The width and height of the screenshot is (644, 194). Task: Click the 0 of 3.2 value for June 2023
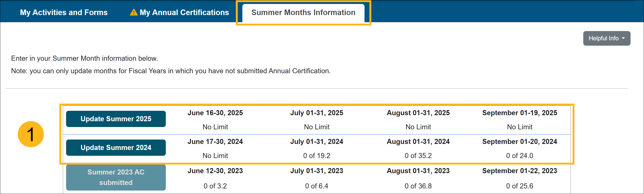click(x=215, y=186)
